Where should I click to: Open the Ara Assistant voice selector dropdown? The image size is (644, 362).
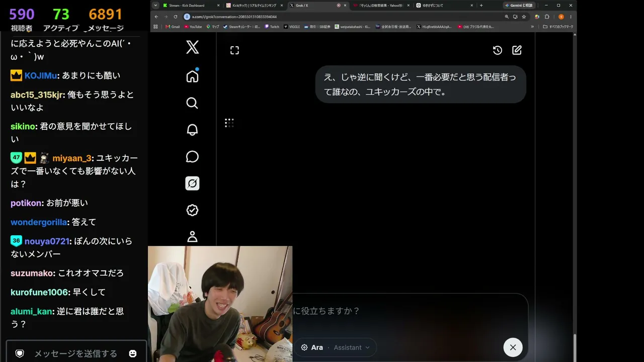(335, 347)
